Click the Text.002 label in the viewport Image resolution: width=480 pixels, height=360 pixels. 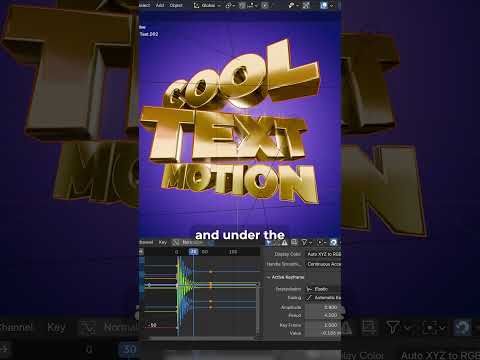149,34
